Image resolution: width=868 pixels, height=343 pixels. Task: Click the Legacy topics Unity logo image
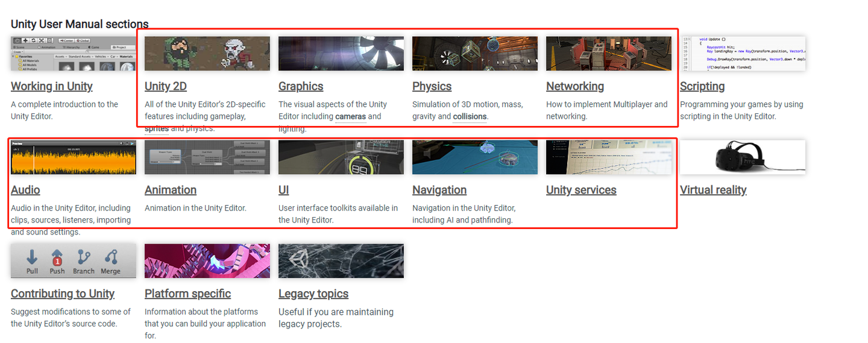click(x=341, y=261)
